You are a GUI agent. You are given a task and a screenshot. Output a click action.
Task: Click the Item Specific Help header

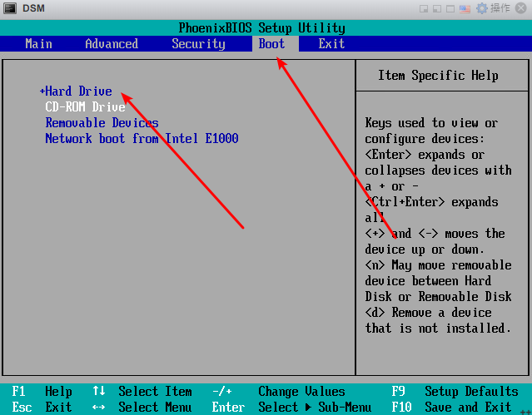pos(438,76)
